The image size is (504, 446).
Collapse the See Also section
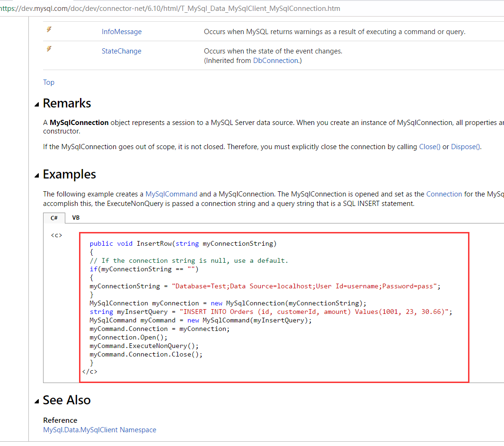37,401
